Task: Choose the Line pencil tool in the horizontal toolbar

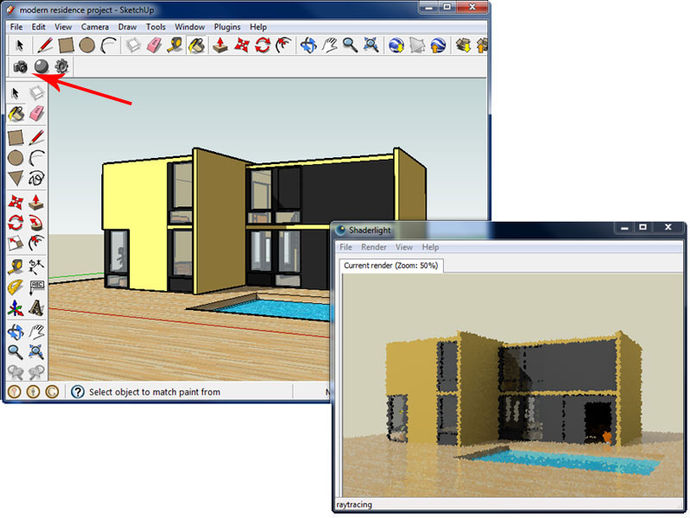Action: tap(44, 45)
